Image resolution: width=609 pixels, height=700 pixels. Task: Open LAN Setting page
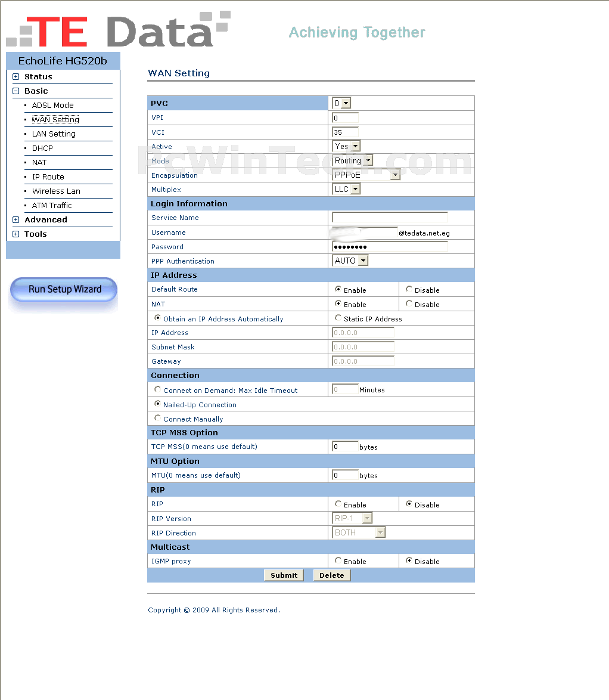click(54, 134)
